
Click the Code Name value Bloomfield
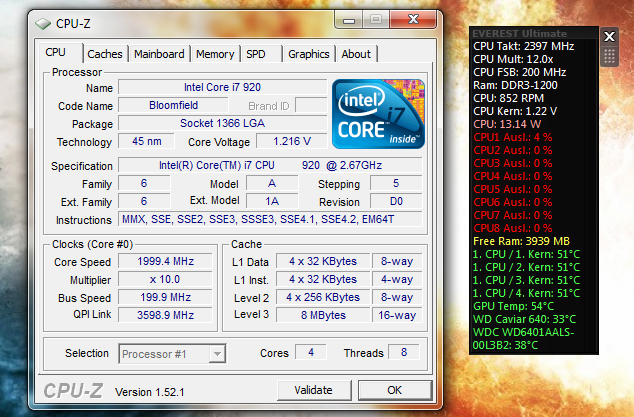point(173,105)
